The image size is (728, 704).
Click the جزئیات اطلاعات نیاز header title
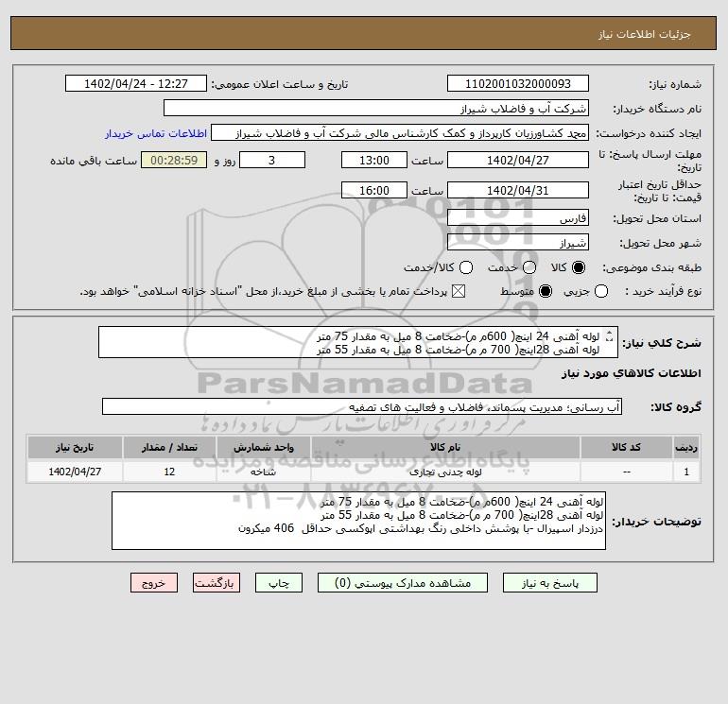[x=645, y=34]
